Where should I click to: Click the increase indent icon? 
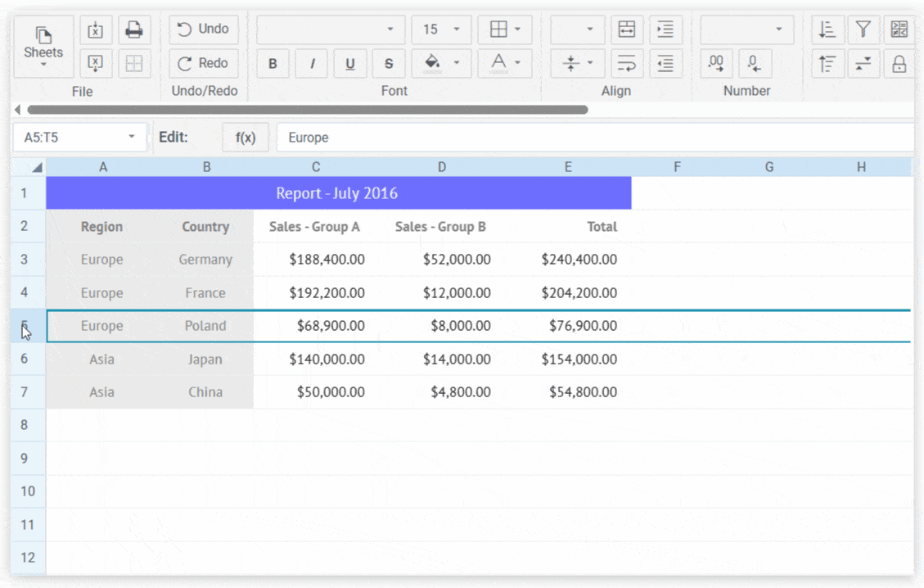pos(666,30)
